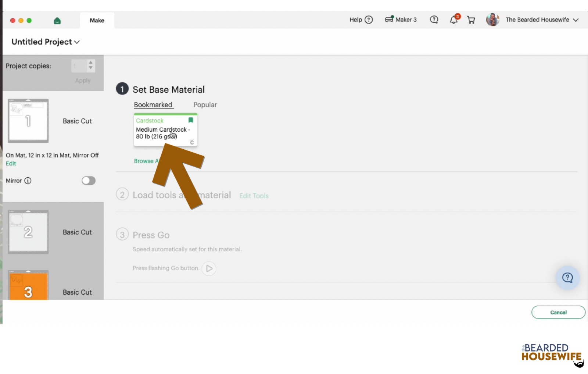Switch to the Popular materials tab
Viewport: 588px width, 374px height.
pos(205,105)
